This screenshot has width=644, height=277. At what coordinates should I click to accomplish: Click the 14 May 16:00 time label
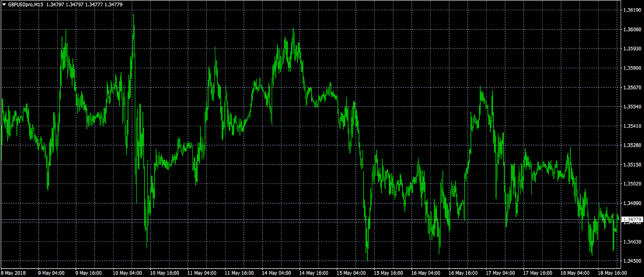tap(314, 273)
